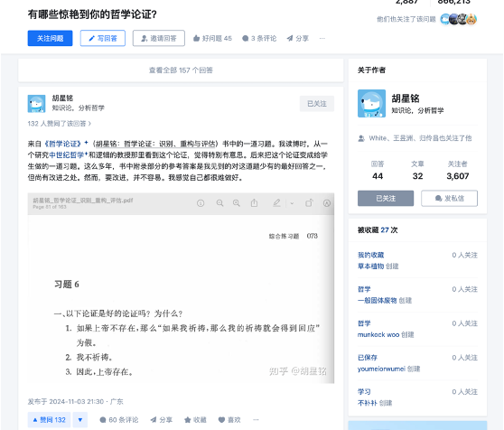Click the blue 关注问题 button
The image size is (504, 430).
tap(50, 38)
